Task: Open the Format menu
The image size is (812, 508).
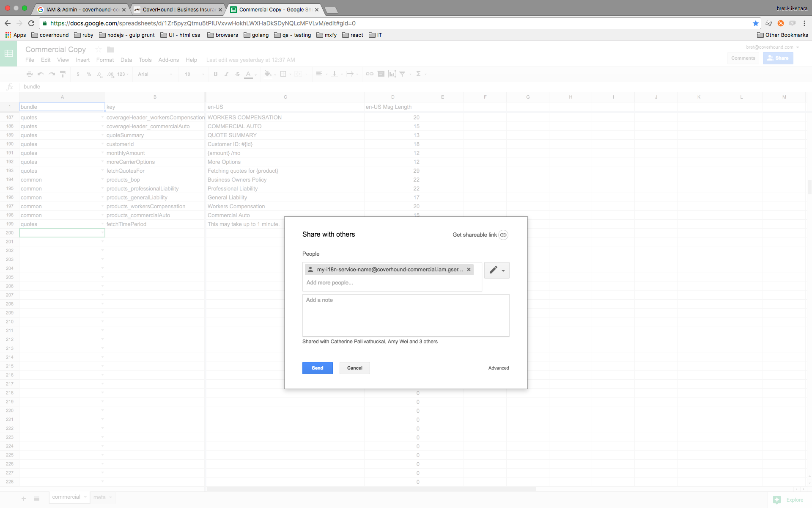Action: click(105, 60)
